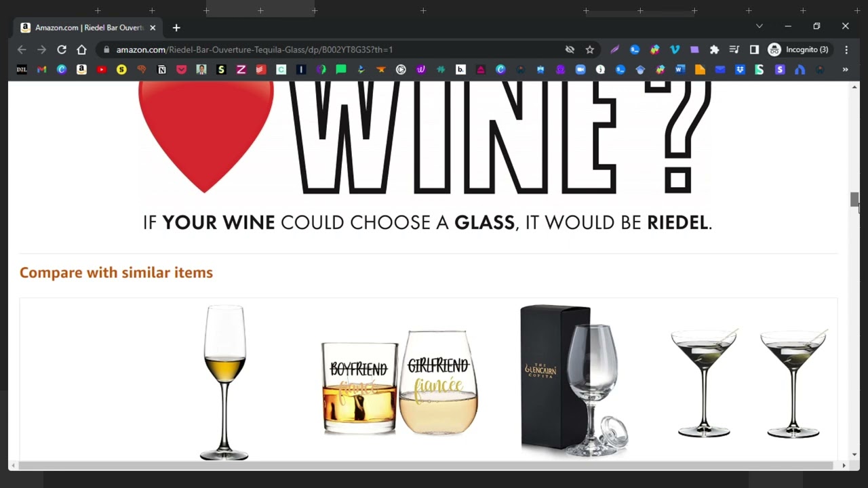
Task: Click the scroll-right arrow on horizontal scrollbar
Action: 844,466
